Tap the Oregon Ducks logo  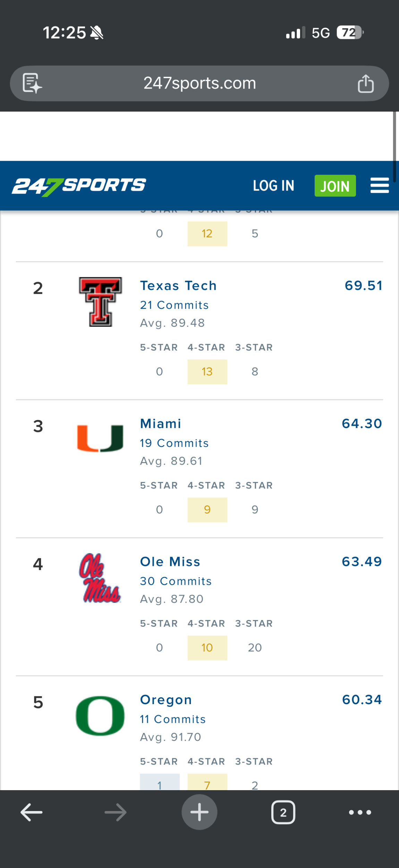click(x=100, y=716)
